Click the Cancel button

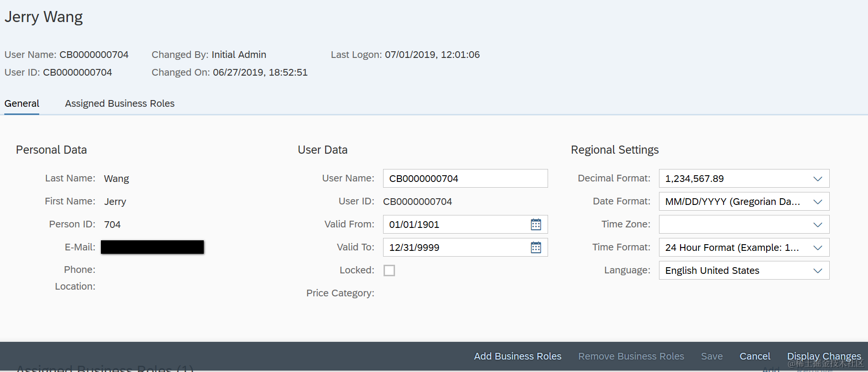pyautogui.click(x=755, y=356)
